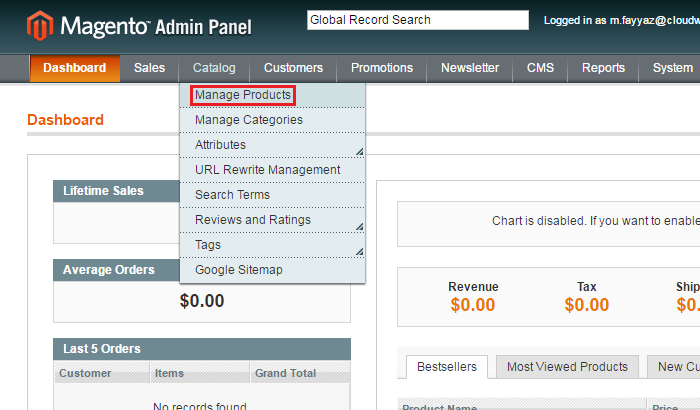Switch to Most Viewed Products tab

point(567,367)
